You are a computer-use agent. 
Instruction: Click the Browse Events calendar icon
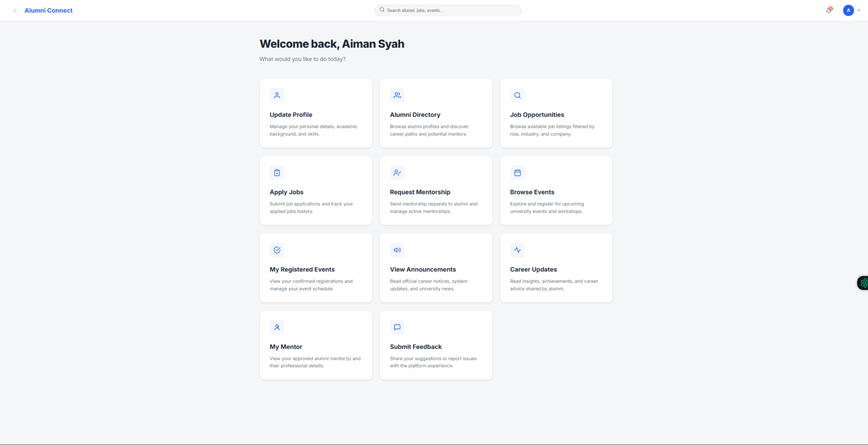(517, 172)
